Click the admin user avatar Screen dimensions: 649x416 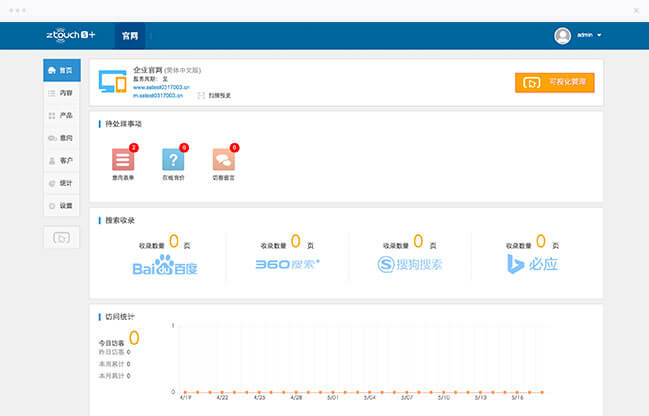point(562,35)
